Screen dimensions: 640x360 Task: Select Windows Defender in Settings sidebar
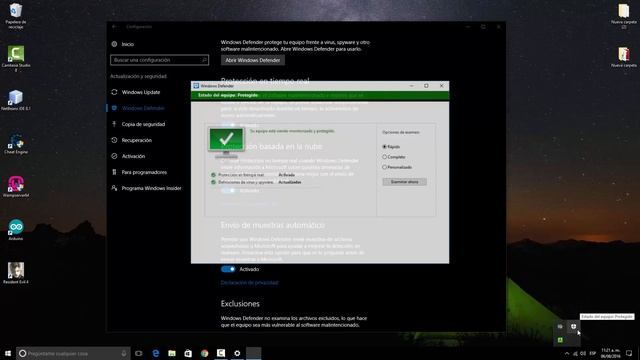143,108
